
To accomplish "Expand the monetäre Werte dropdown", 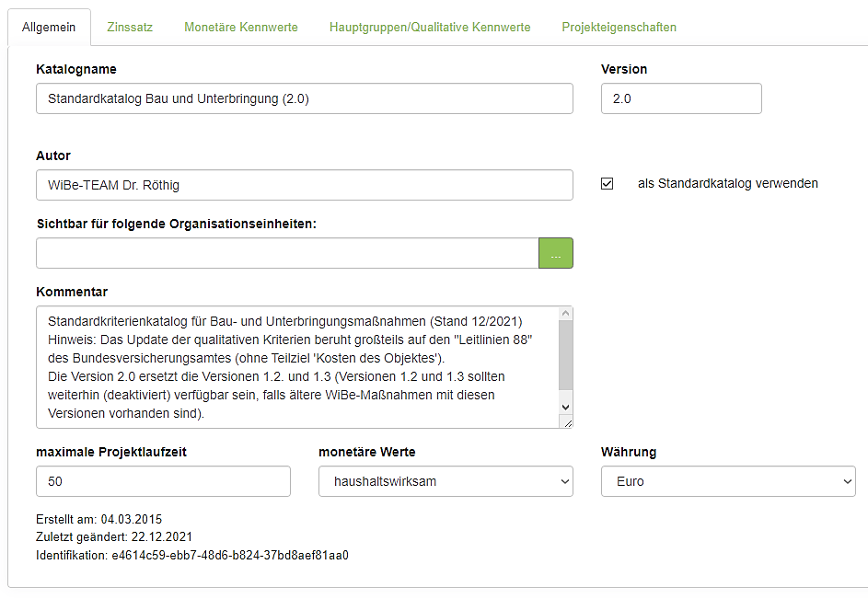I will coord(446,481).
